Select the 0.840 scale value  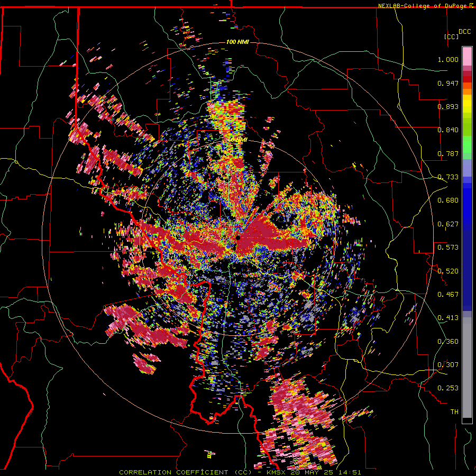tap(448, 130)
